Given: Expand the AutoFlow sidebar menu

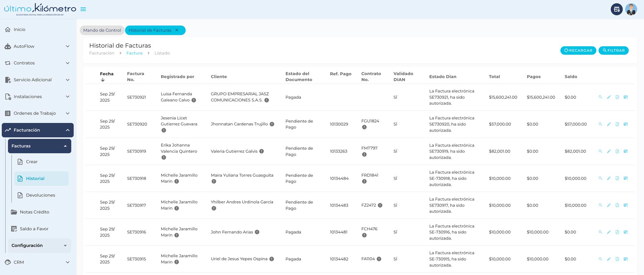Looking at the screenshot, I should click(x=37, y=46).
